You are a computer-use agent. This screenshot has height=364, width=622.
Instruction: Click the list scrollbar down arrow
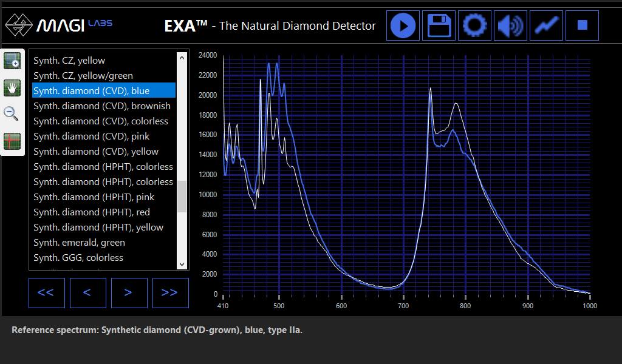pyautogui.click(x=182, y=265)
